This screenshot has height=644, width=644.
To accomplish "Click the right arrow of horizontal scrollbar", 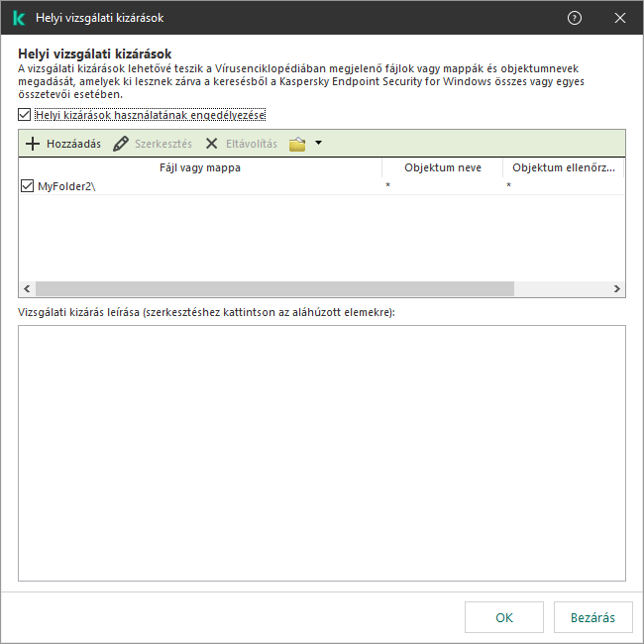I will click(617, 288).
